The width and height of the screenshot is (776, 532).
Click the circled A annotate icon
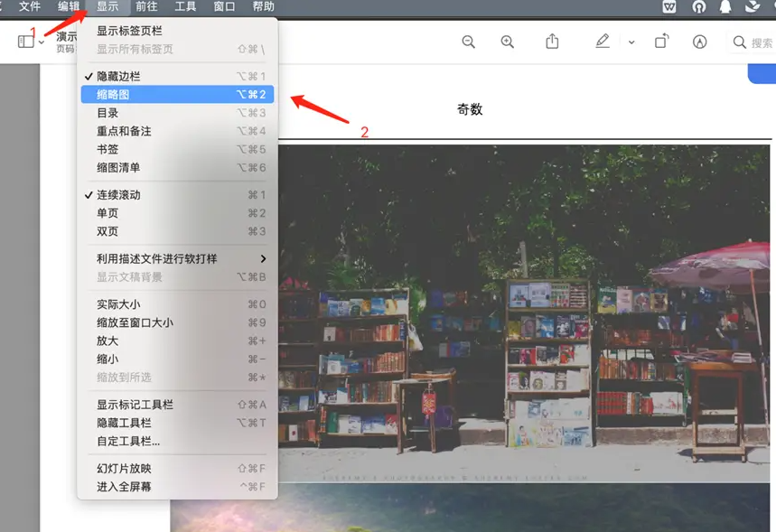[699, 42]
